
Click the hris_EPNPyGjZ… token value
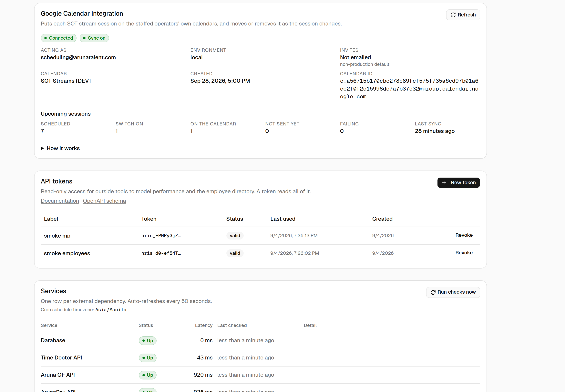pyautogui.click(x=161, y=236)
